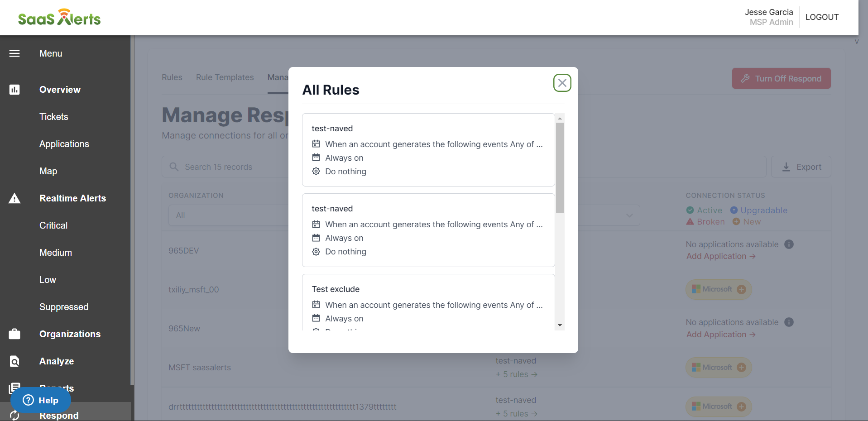This screenshot has width=868, height=421.
Task: Click the scroll down arrow in All Rules list
Action: point(560,325)
